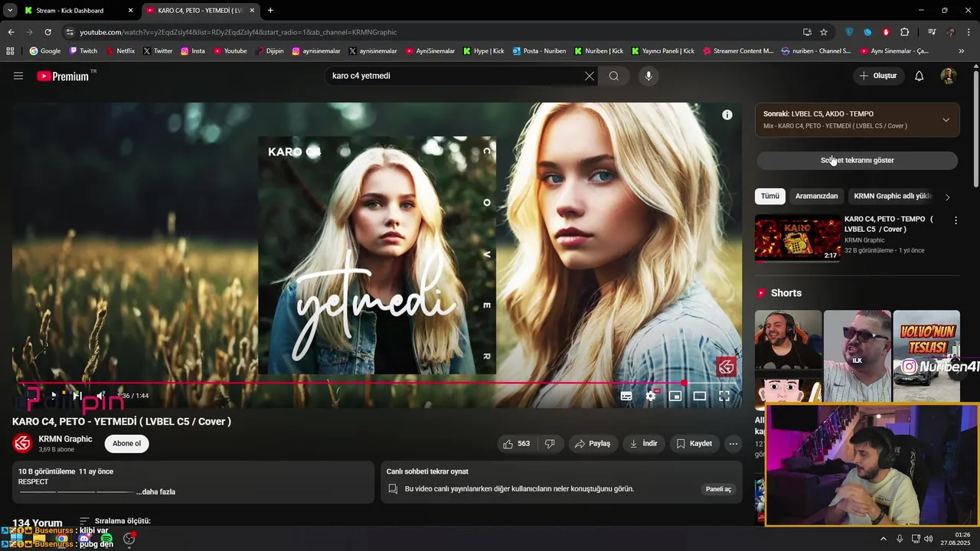This screenshot has width=980, height=551.
Task: Click Paylaş share button
Action: coord(593,444)
